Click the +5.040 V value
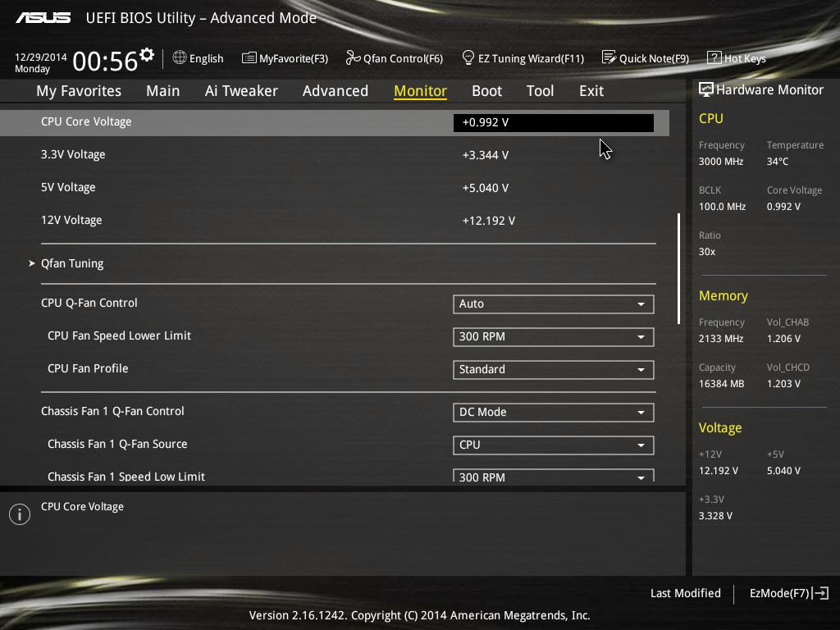 (486, 188)
